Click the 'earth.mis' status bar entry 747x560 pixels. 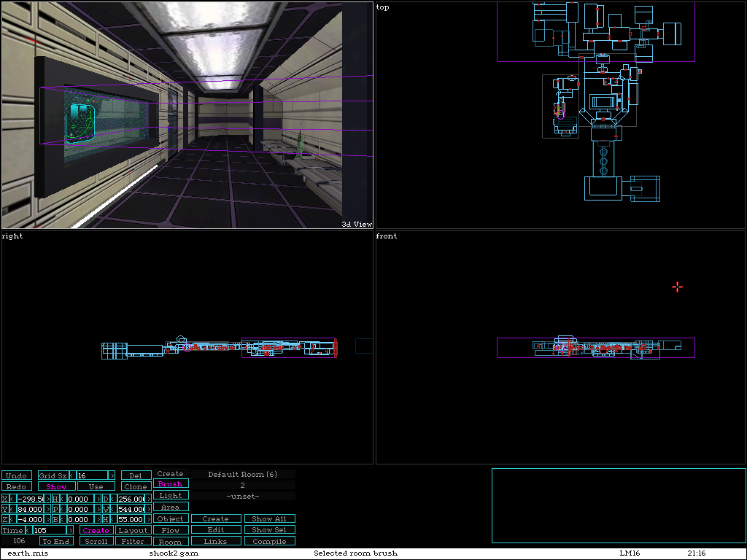point(28,553)
